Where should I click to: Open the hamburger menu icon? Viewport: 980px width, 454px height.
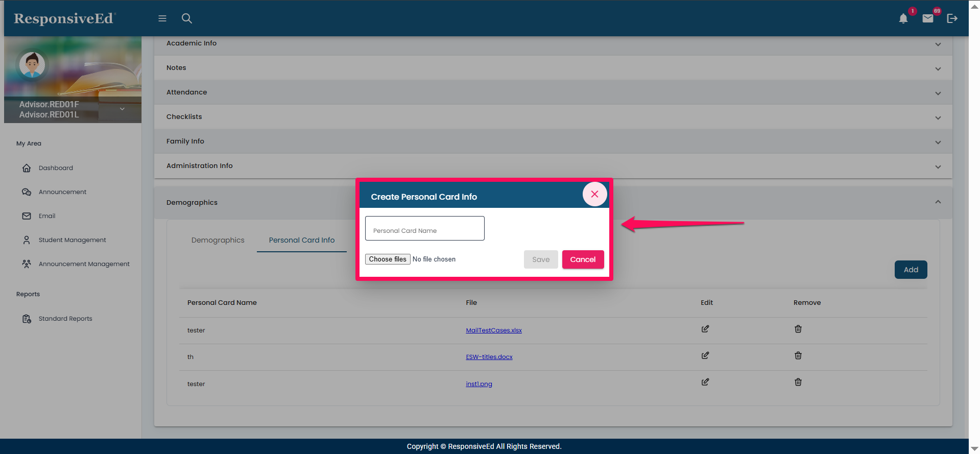click(x=162, y=18)
